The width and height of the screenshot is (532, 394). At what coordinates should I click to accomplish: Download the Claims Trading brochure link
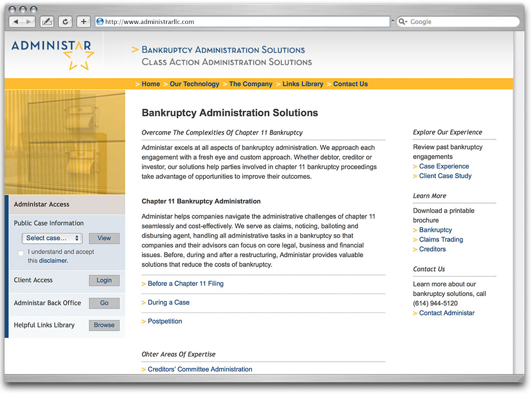click(x=441, y=239)
